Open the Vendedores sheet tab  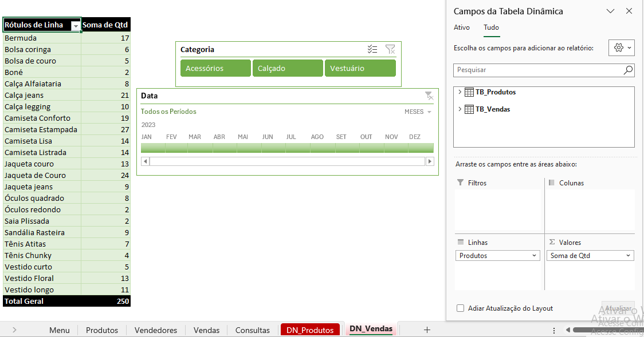(x=156, y=330)
